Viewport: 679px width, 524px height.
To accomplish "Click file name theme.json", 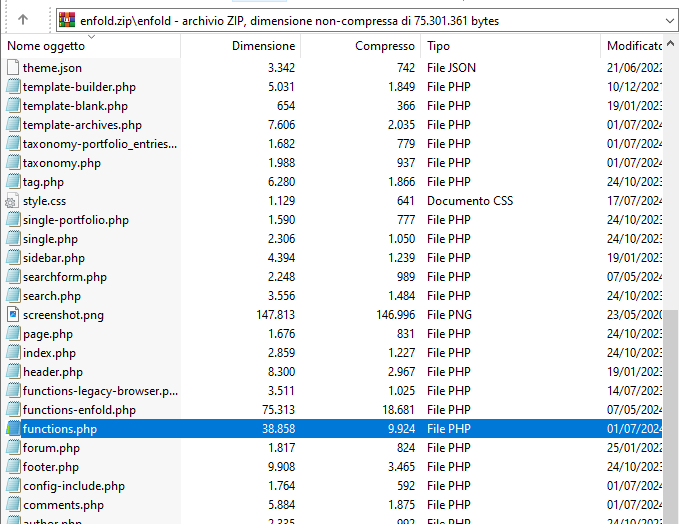I will (x=52, y=68).
